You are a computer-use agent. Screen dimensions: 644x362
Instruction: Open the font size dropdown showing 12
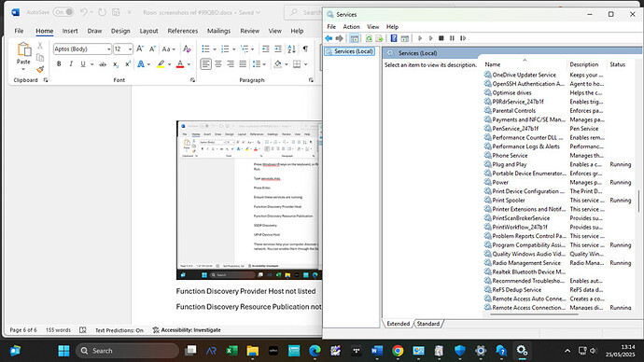tap(130, 49)
